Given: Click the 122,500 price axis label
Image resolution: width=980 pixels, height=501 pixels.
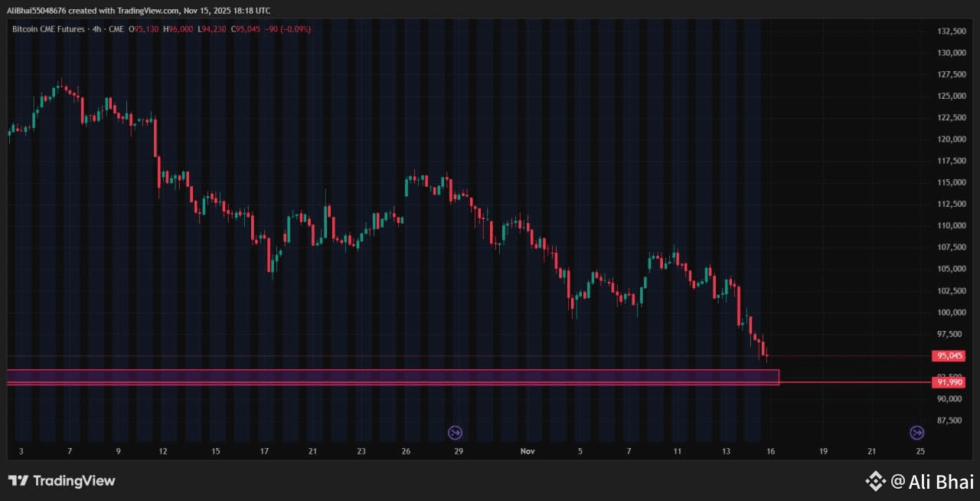Looking at the screenshot, I should coord(950,118).
